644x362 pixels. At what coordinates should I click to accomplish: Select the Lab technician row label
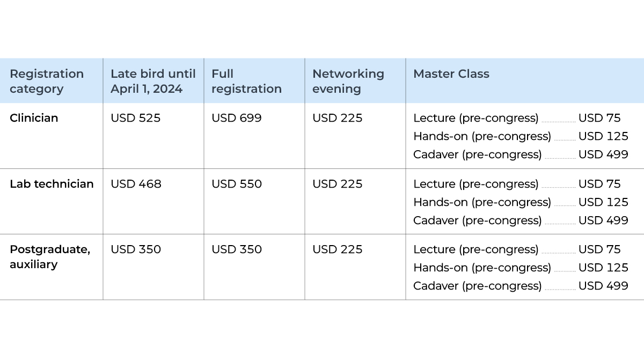tap(52, 184)
